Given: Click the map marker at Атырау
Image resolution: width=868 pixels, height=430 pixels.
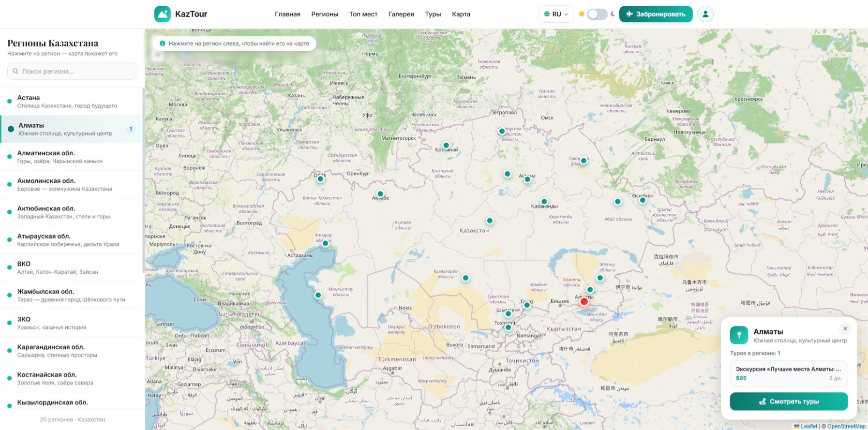Looking at the screenshot, I should 326,243.
